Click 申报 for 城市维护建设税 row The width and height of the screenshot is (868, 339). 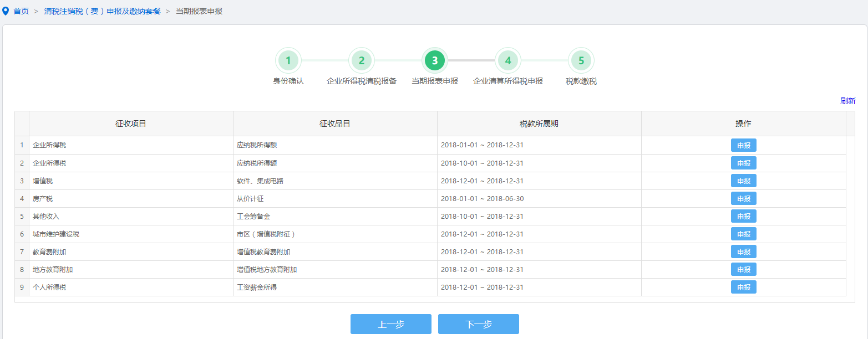click(743, 234)
